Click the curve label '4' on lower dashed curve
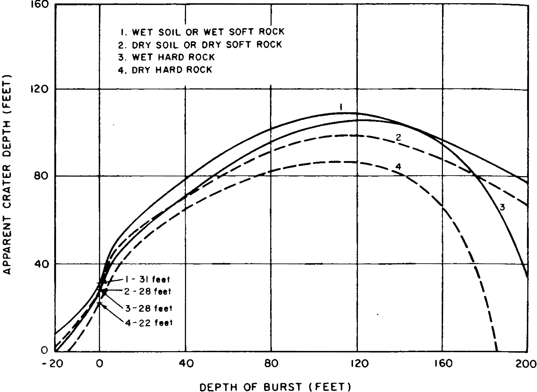 point(398,166)
